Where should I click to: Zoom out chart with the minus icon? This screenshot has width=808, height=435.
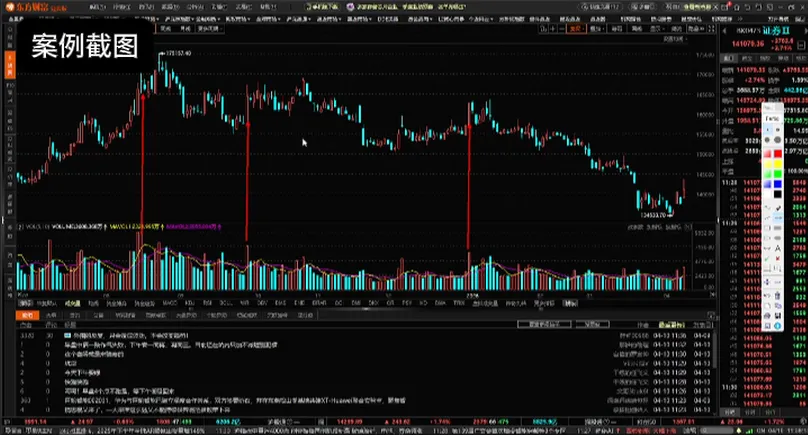pos(561,29)
